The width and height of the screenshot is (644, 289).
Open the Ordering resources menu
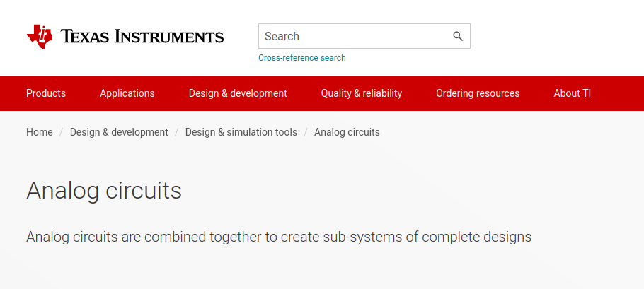[x=478, y=93]
